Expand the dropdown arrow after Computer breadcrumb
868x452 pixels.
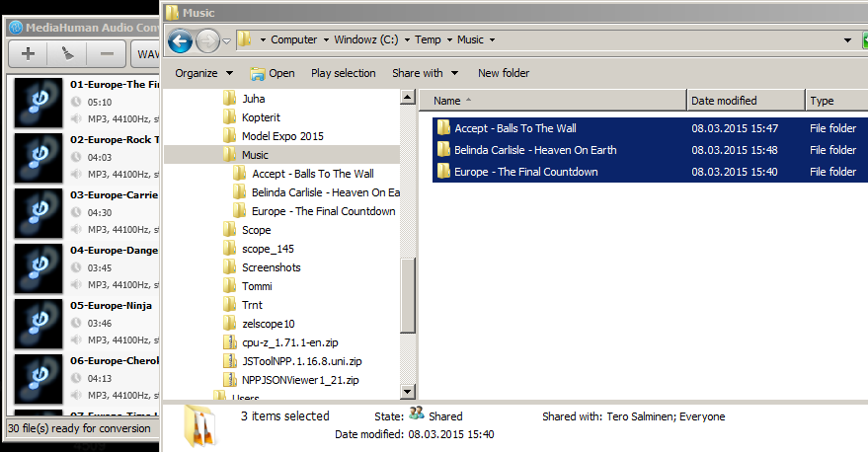pos(326,39)
